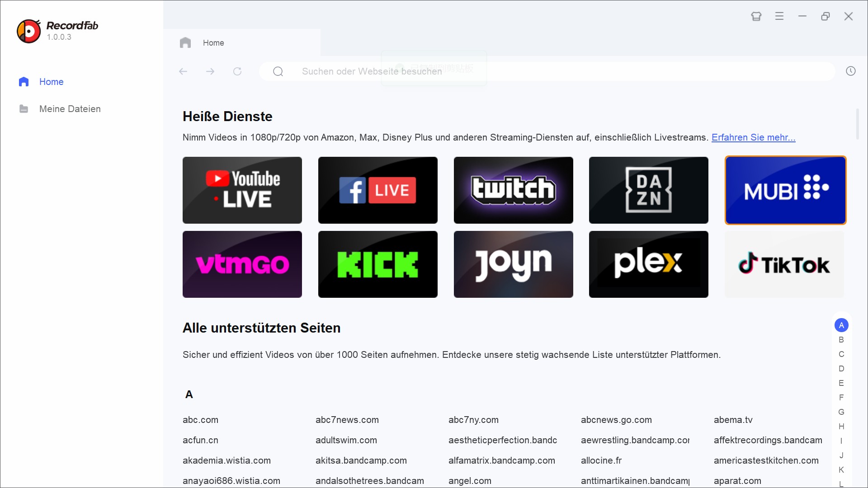Open abc7news.com site link
Viewport: 868px width, 488px height.
[x=347, y=420]
